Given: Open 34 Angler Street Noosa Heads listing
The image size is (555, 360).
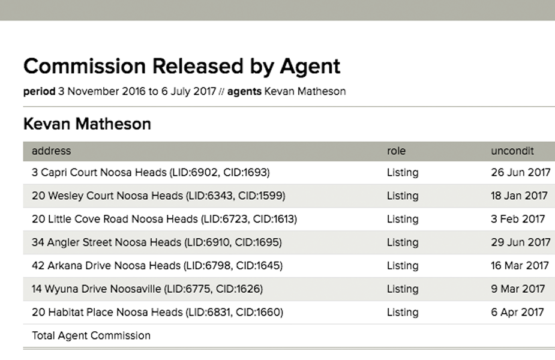Looking at the screenshot, I should pos(157,242).
